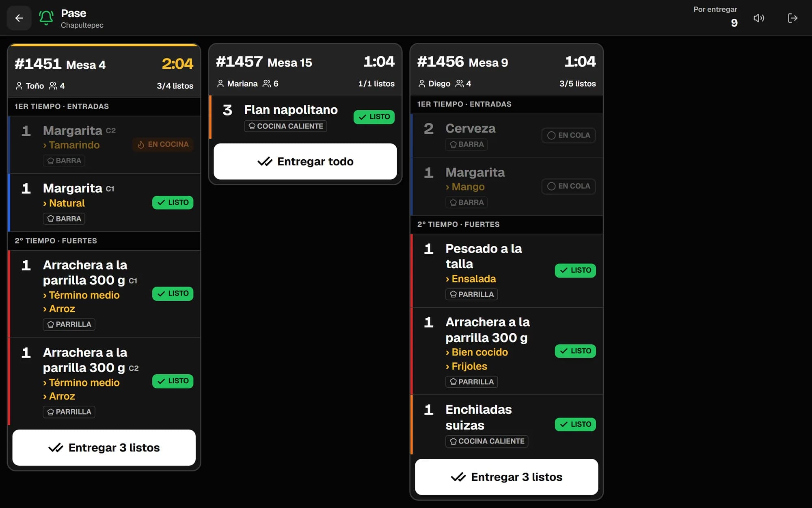Click BARRA station tag under Margarita Tamarindo

tap(64, 161)
